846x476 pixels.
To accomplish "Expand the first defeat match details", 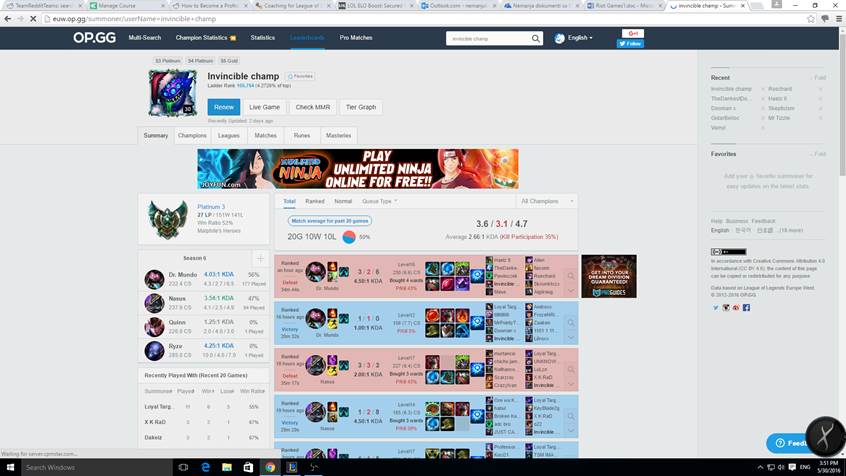I will pyautogui.click(x=571, y=291).
